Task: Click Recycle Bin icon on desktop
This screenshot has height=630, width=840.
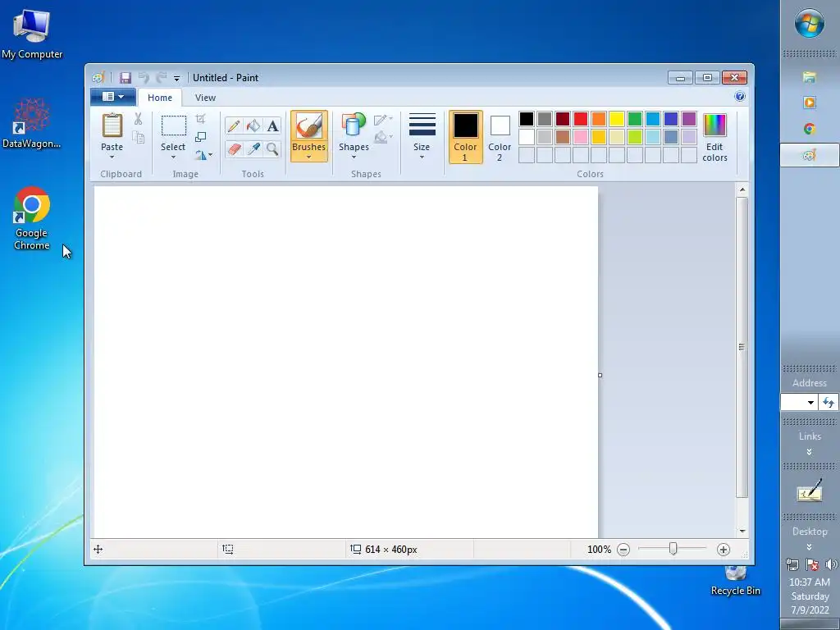Action: click(x=736, y=580)
